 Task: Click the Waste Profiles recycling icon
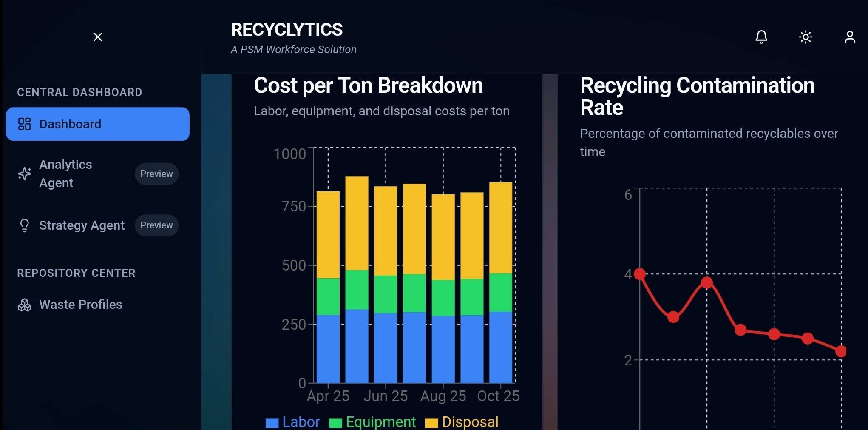click(24, 305)
